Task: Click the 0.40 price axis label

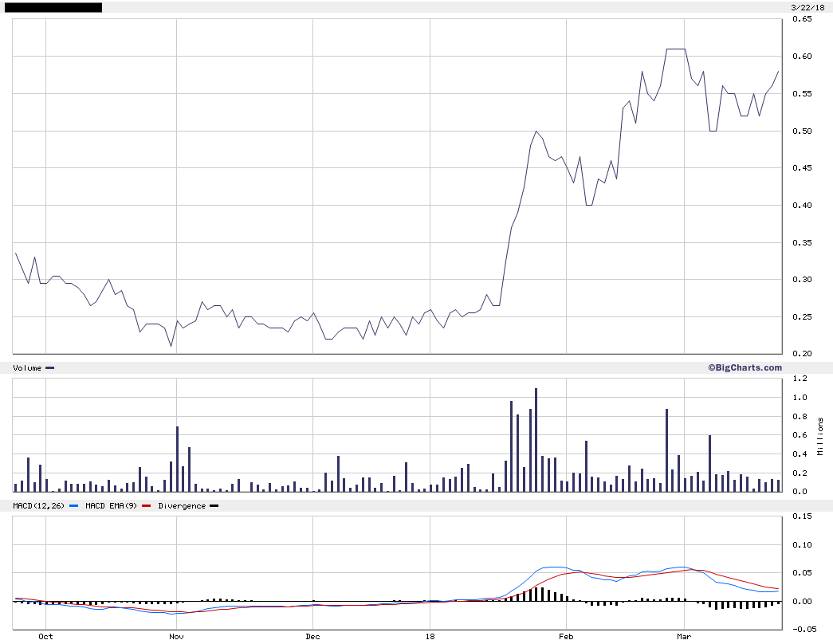Action: (802, 206)
